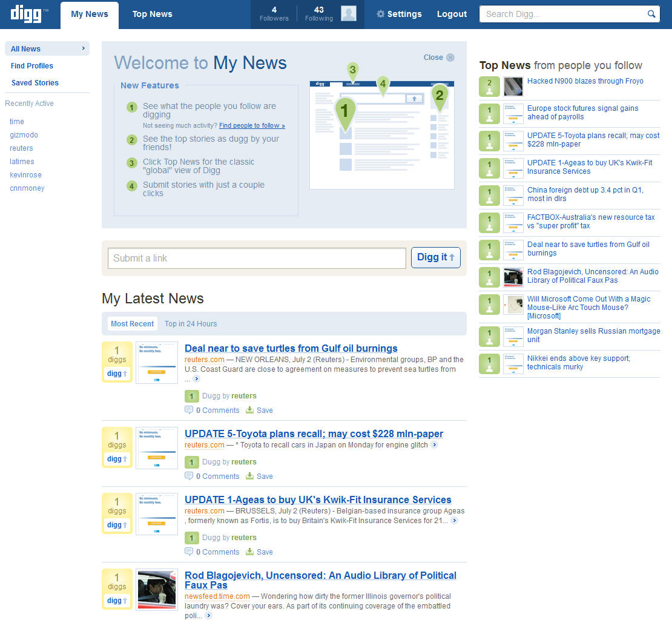Expand the Ageas story description arrow
672x620 pixels.
tap(454, 521)
